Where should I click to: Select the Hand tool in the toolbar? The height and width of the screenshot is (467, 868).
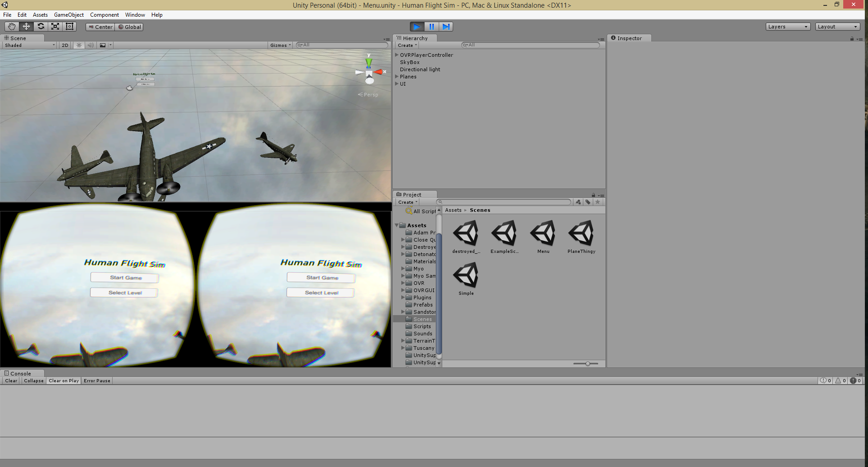tap(12, 27)
